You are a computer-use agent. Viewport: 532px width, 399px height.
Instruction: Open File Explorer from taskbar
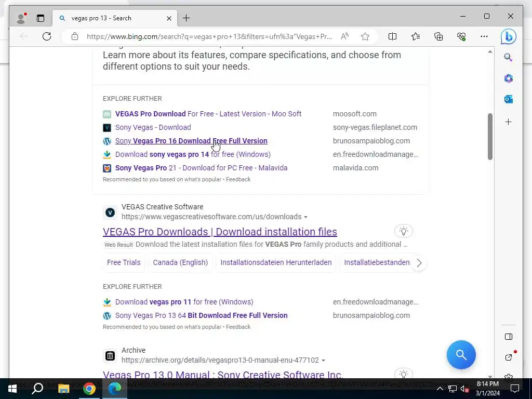(63, 389)
